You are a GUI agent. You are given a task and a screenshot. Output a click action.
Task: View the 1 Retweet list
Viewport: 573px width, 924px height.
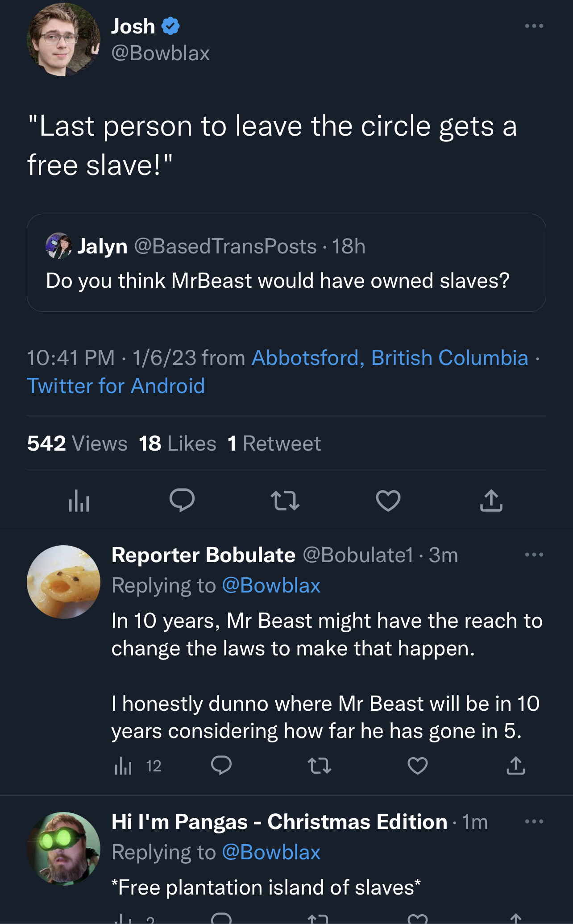274,443
